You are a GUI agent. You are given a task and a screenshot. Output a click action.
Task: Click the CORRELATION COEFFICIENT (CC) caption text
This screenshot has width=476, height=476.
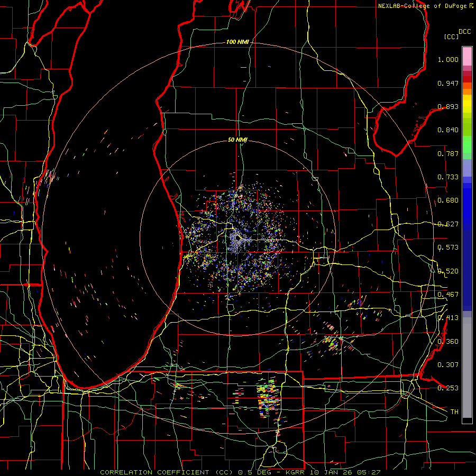tap(167, 472)
